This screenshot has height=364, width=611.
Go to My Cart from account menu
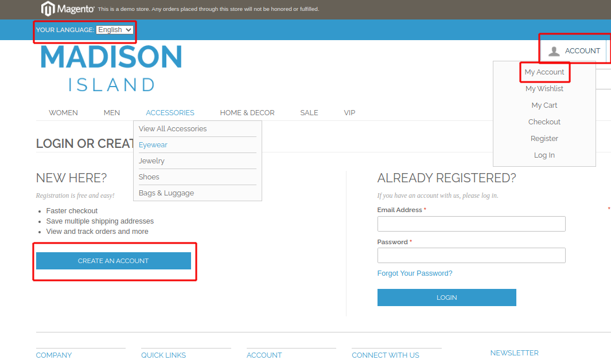(x=544, y=105)
